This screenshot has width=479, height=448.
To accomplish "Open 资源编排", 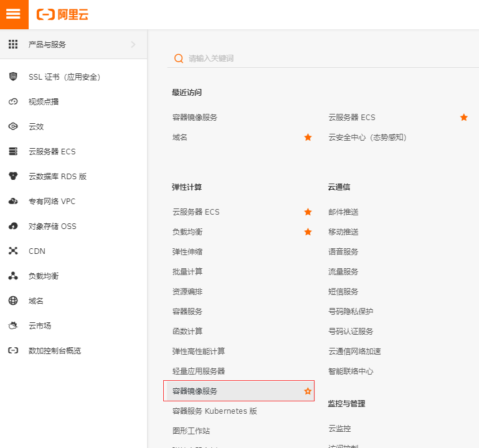I will pos(187,291).
